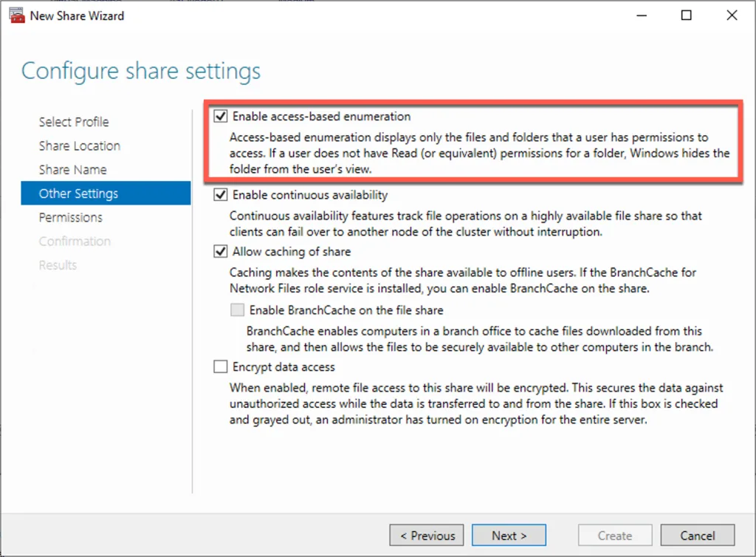
Task: Open the Share Location step
Action: click(x=80, y=146)
